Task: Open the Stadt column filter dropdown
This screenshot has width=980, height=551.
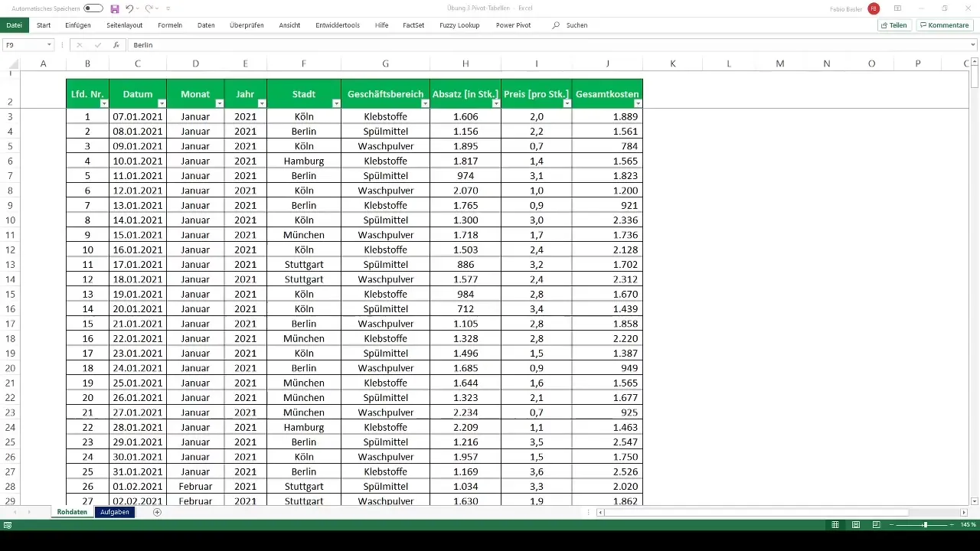Action: [x=336, y=103]
